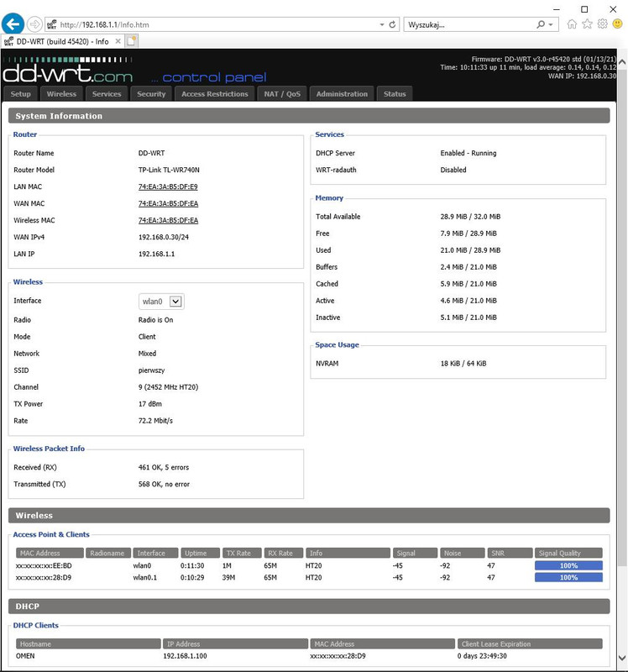Open the Administration tab
628x672 pixels.
coord(342,94)
